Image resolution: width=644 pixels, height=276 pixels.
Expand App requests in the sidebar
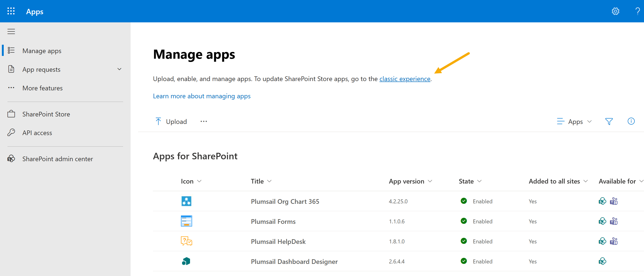119,69
